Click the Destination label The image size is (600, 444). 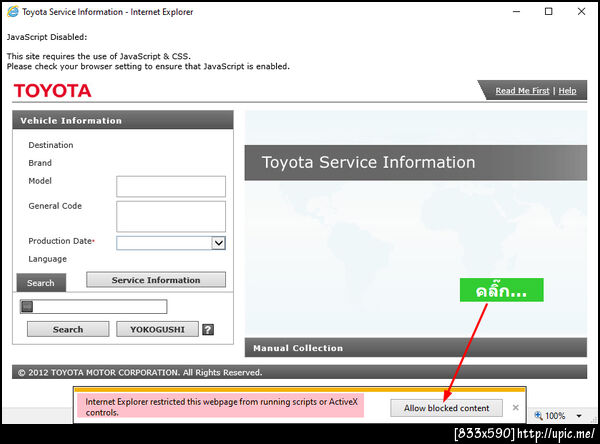51,145
